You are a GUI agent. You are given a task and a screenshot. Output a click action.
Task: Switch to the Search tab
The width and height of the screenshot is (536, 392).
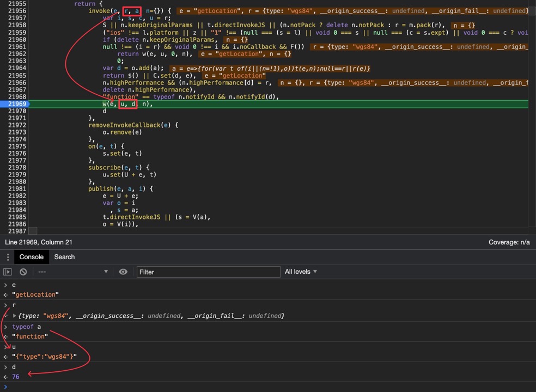pyautogui.click(x=64, y=257)
